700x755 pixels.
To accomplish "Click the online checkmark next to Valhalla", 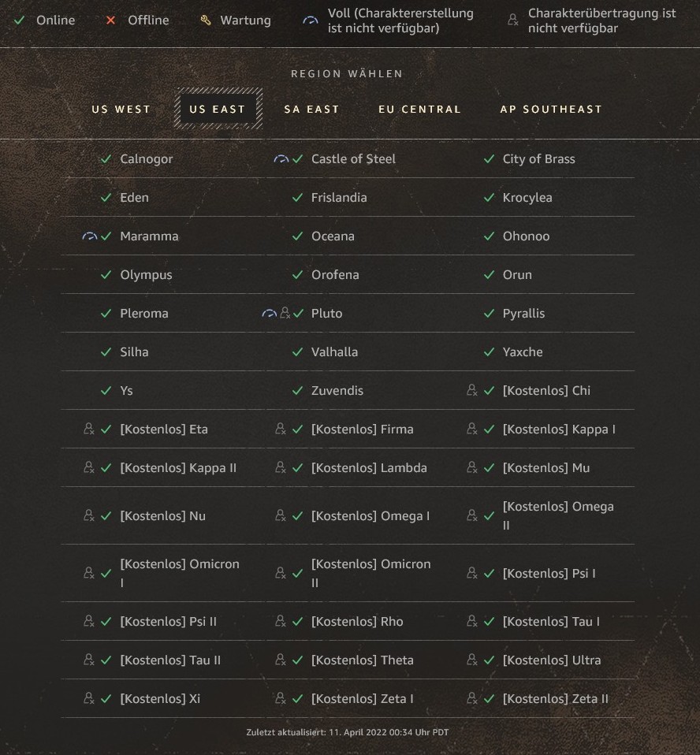I will (x=297, y=352).
